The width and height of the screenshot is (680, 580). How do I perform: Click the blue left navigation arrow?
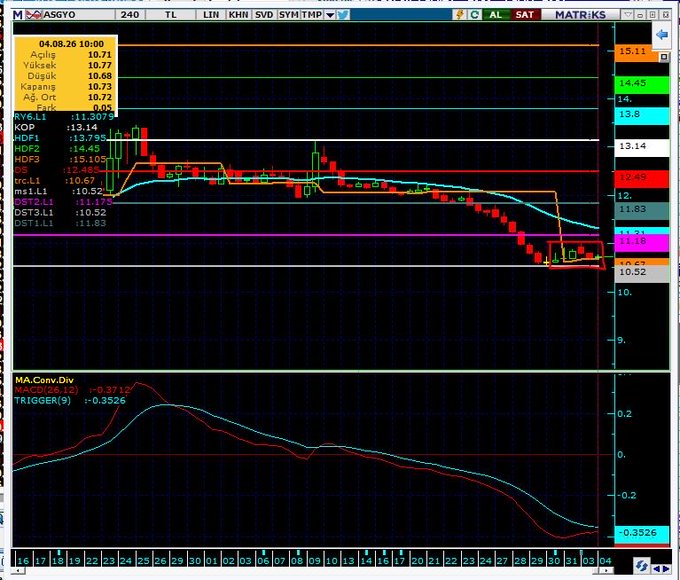(657, 568)
